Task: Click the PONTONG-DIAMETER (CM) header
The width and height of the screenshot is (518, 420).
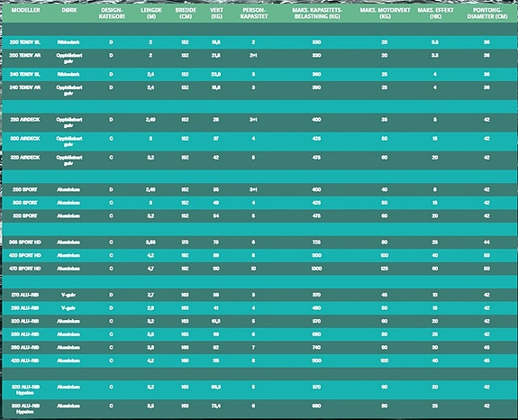Action: point(487,14)
